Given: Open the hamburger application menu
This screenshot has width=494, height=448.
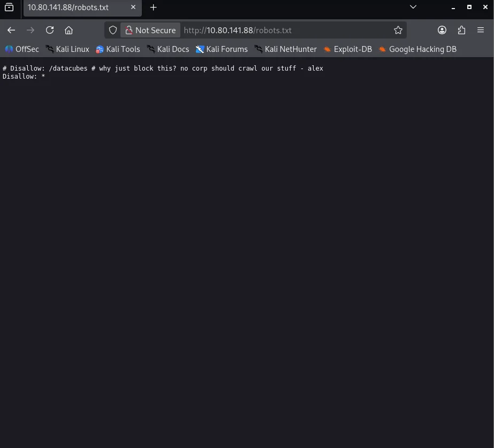Looking at the screenshot, I should pyautogui.click(x=481, y=30).
